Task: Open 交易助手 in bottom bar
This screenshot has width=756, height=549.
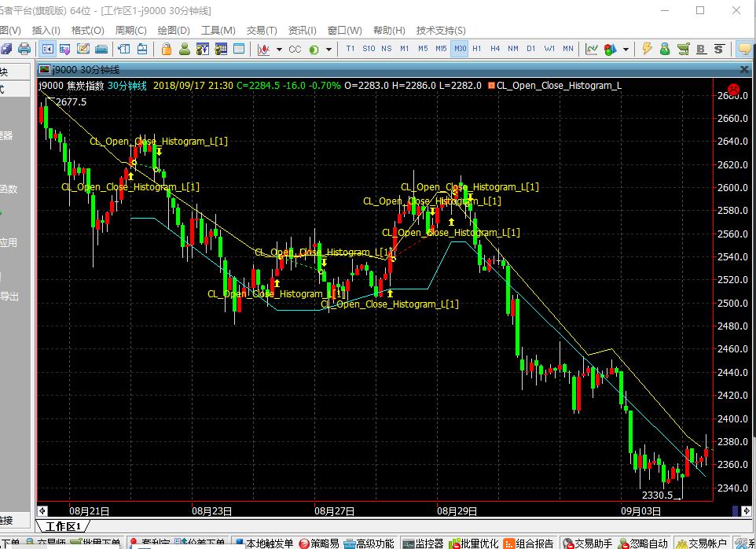Action: (587, 543)
